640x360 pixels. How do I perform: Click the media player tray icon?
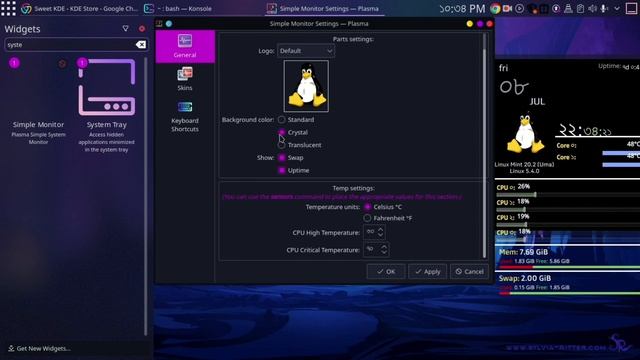coord(519,9)
